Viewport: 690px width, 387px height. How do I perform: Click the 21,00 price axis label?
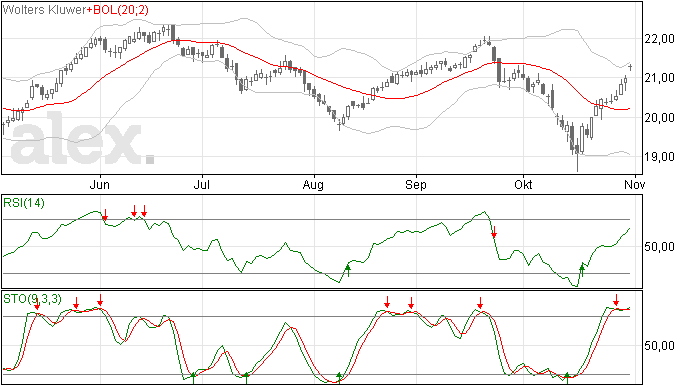[659, 78]
